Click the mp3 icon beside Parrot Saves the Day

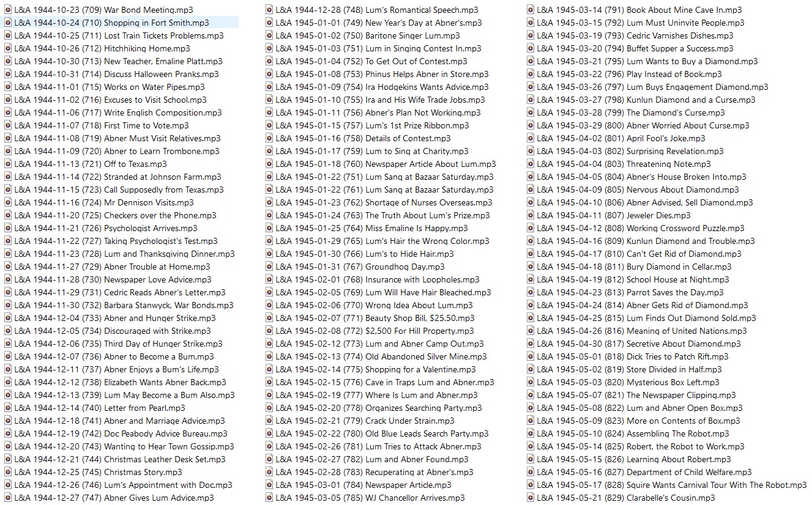(x=531, y=292)
